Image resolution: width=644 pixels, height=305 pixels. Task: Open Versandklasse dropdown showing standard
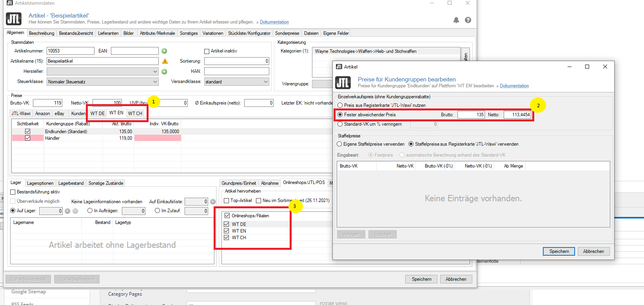point(237,82)
